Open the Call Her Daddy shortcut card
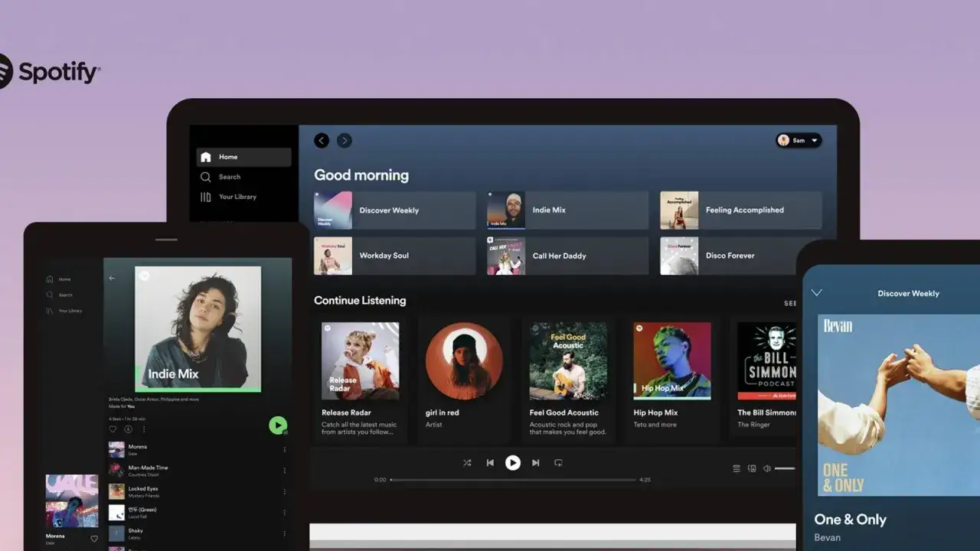 pos(567,256)
